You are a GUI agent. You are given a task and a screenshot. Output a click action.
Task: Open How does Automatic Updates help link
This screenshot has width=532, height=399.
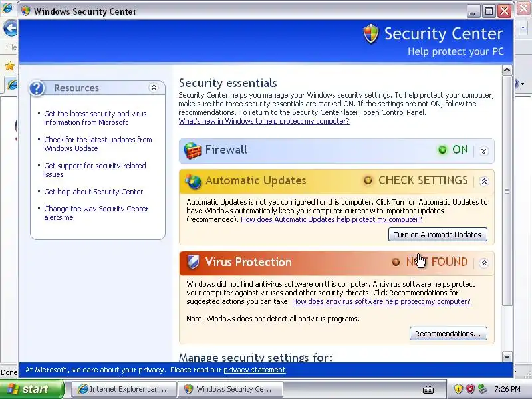[x=331, y=219]
